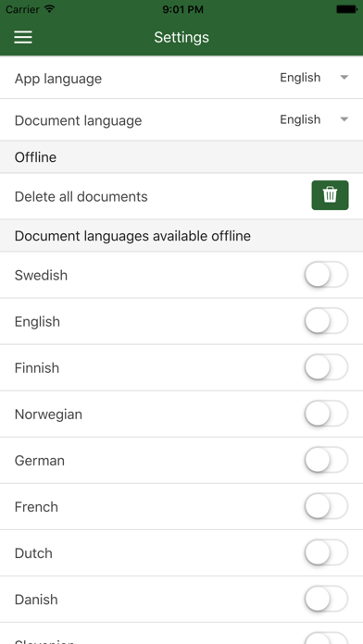
Task: Tap the trash icon to delete all documents
Action: pyautogui.click(x=330, y=195)
